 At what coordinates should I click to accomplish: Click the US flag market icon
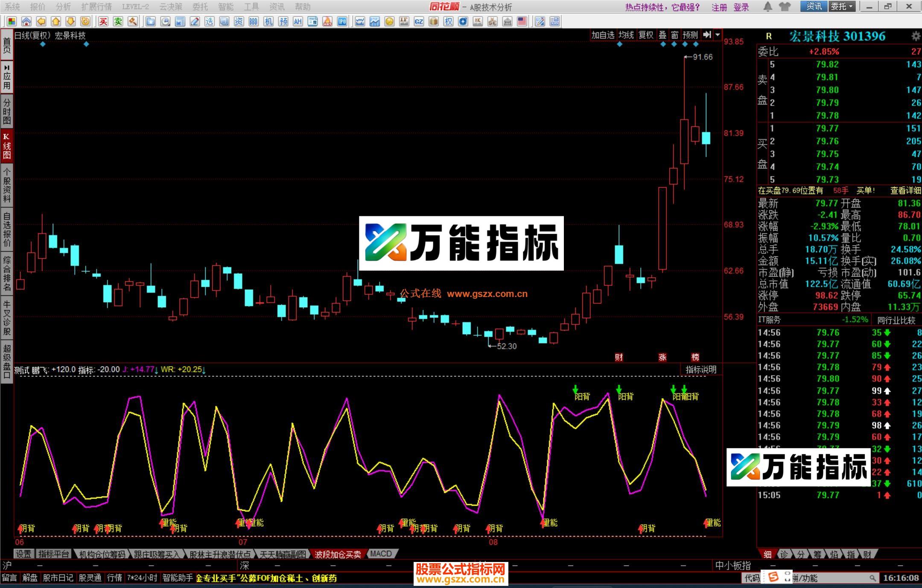click(522, 21)
